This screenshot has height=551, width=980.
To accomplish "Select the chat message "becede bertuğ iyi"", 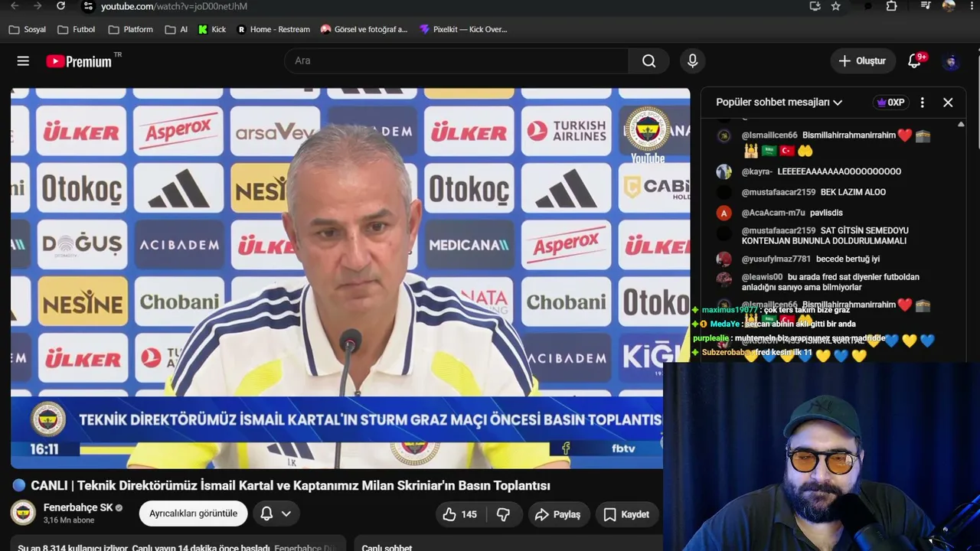I will tap(848, 259).
